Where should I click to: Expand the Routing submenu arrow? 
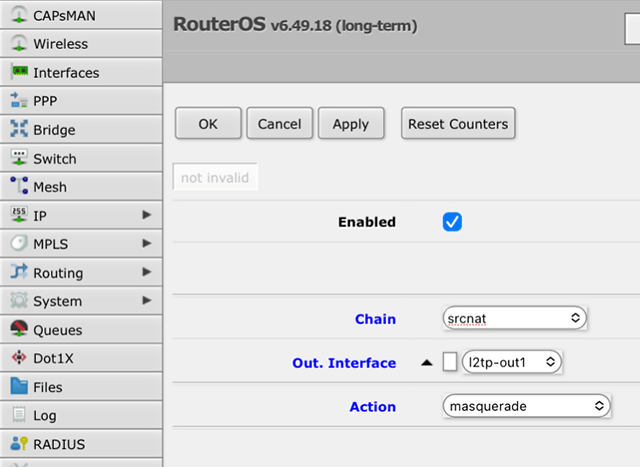147,272
